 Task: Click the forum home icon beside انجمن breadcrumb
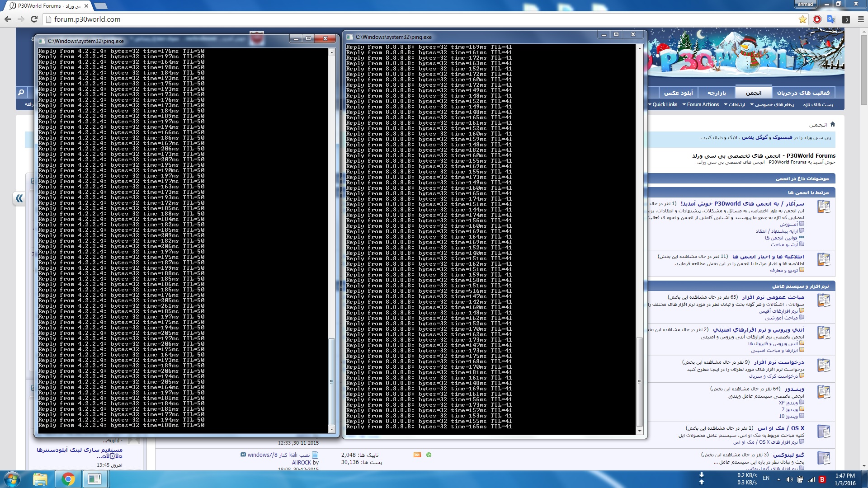click(832, 124)
